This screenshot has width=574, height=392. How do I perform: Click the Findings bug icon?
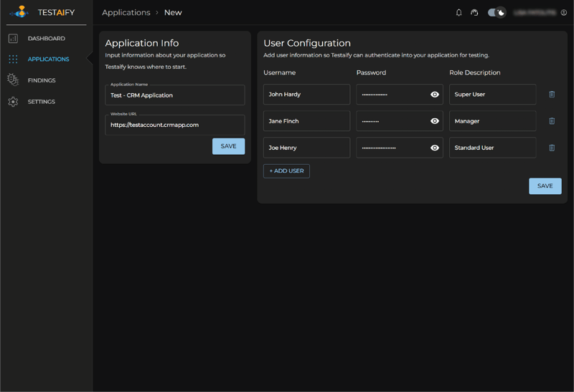coord(13,80)
